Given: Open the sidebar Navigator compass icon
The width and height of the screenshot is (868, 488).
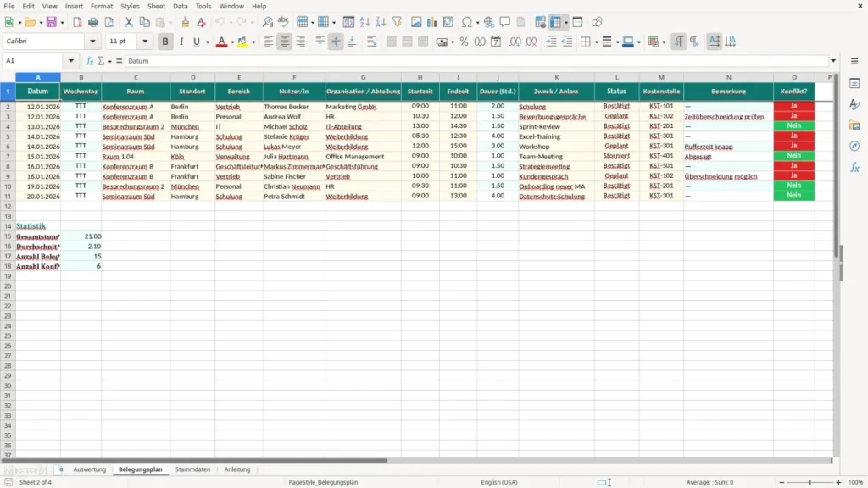Looking at the screenshot, I should (854, 147).
